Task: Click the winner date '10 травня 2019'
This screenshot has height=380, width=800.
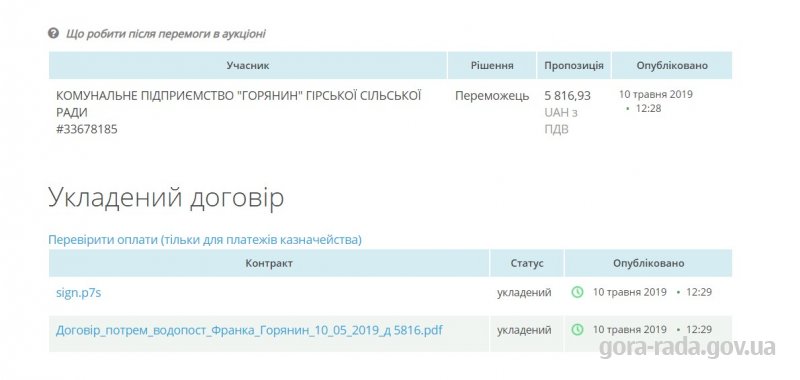Action: pyautogui.click(x=656, y=94)
